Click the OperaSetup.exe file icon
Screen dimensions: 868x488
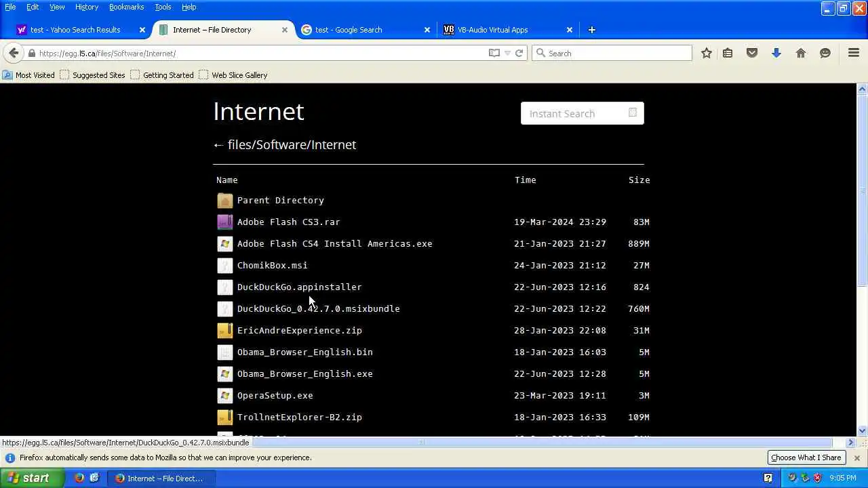(x=224, y=395)
